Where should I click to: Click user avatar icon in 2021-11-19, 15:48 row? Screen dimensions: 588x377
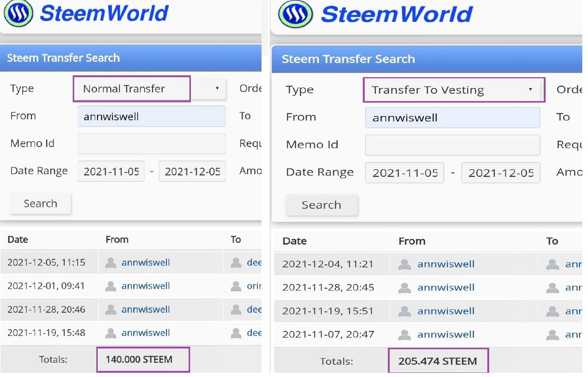[111, 333]
